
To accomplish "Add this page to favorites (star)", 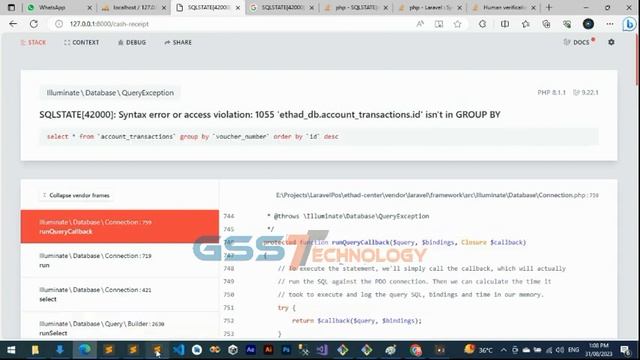I will pos(458,24).
